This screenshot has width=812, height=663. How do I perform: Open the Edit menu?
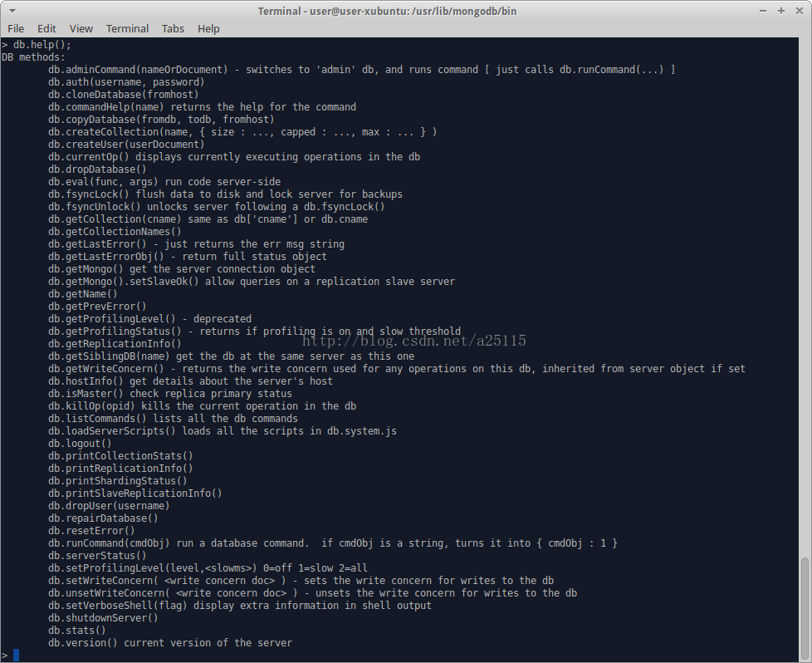tap(46, 28)
